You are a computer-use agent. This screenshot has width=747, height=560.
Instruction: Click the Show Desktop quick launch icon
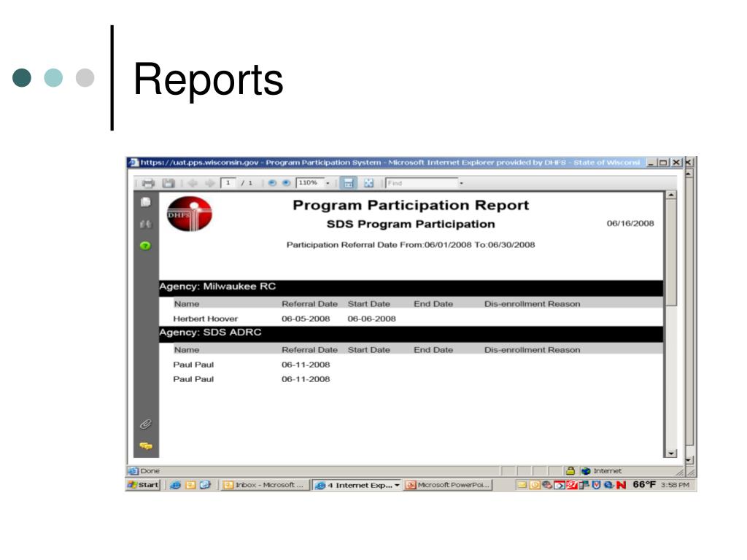pyautogui.click(x=205, y=485)
